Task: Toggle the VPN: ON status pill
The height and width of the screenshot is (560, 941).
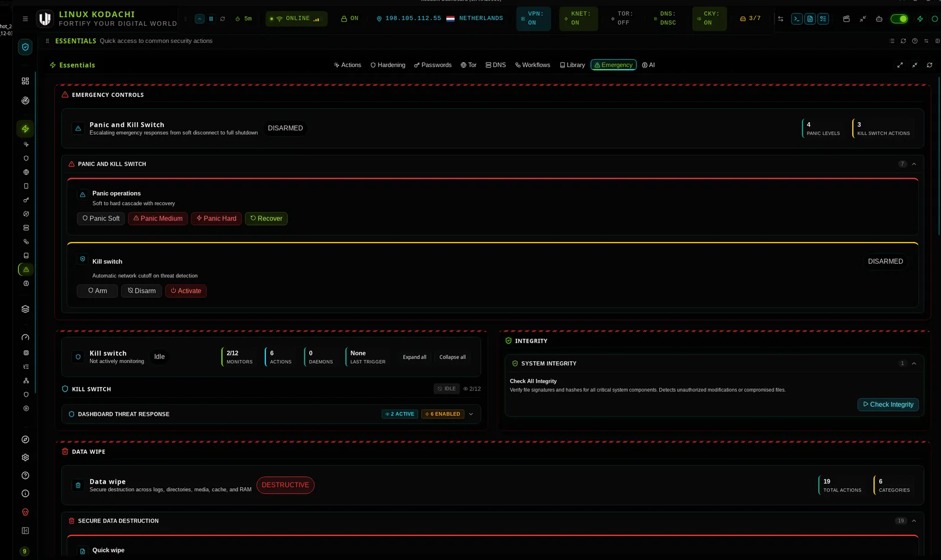Action: click(x=533, y=19)
